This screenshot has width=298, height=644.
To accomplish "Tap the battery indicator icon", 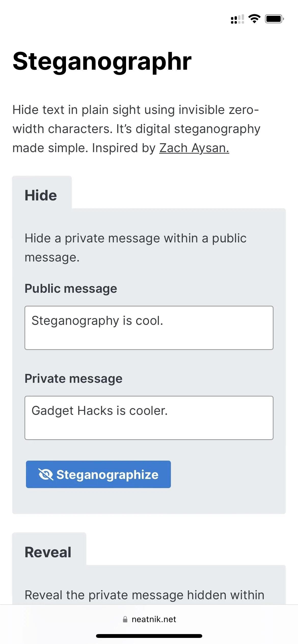I will coord(274,19).
